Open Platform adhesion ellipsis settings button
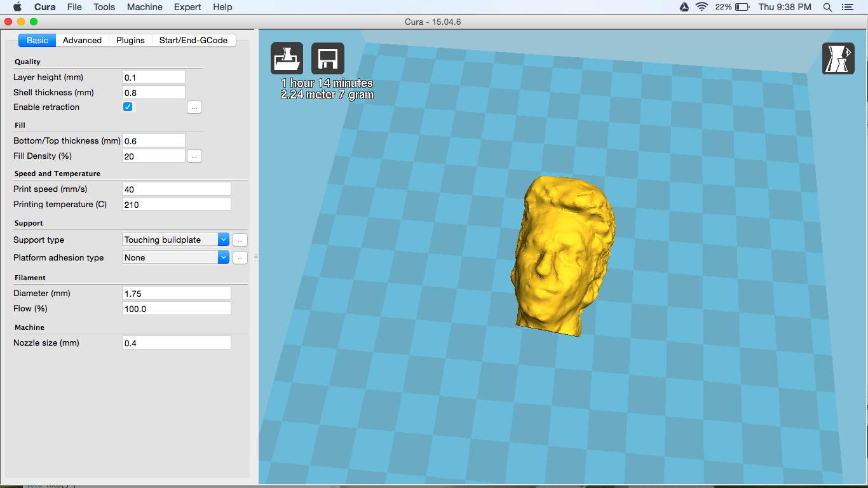The width and height of the screenshot is (868, 488). [240, 257]
